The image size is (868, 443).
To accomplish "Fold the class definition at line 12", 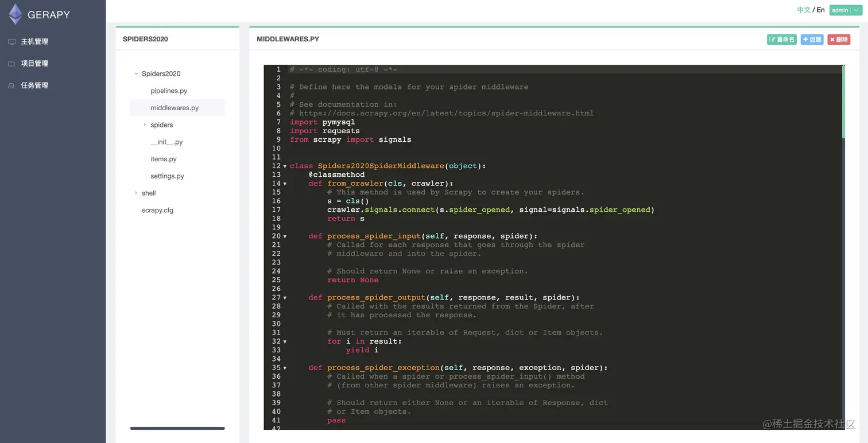I will pos(285,166).
